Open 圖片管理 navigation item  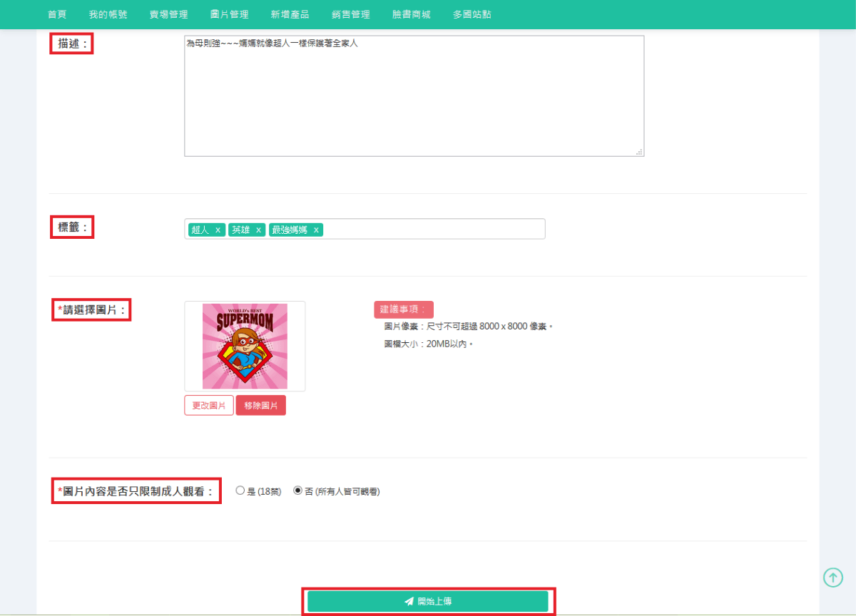(230, 14)
